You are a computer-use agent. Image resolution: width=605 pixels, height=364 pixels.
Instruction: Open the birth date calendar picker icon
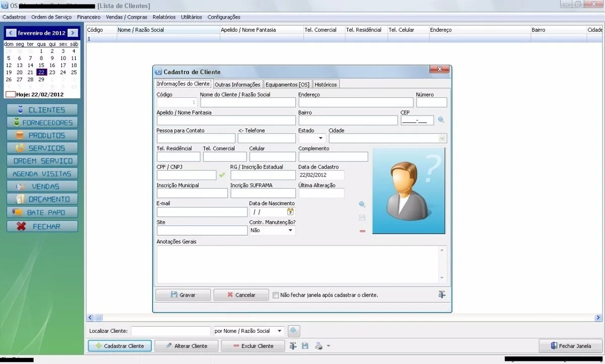pos(290,212)
